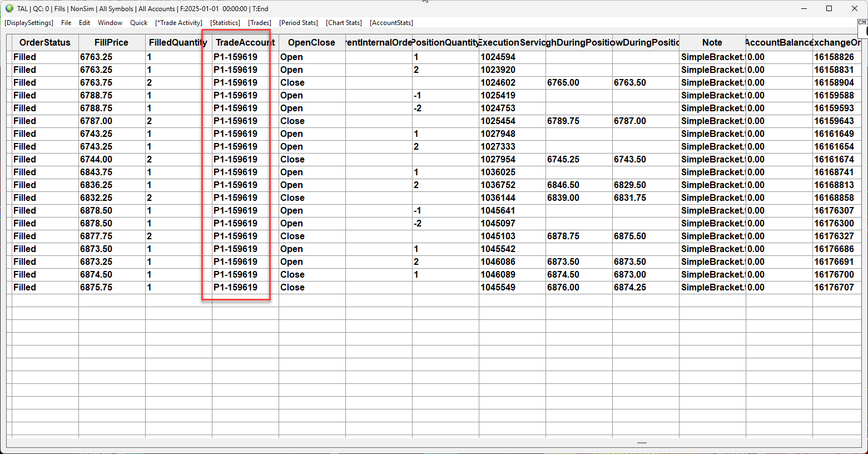Click the SimpleBracket note in the 6832.25 row
Screen dimensions: 868x454
(x=712, y=198)
